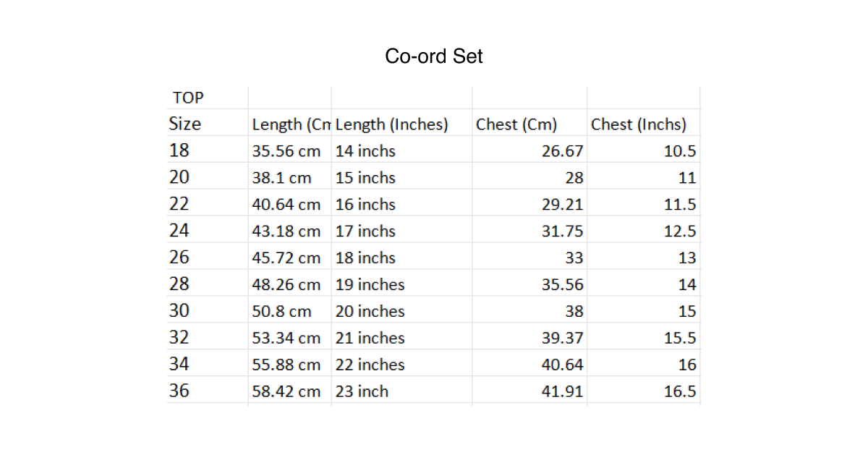Click the 14 inchs cell
Screen dimensions: 868x460
coord(366,151)
